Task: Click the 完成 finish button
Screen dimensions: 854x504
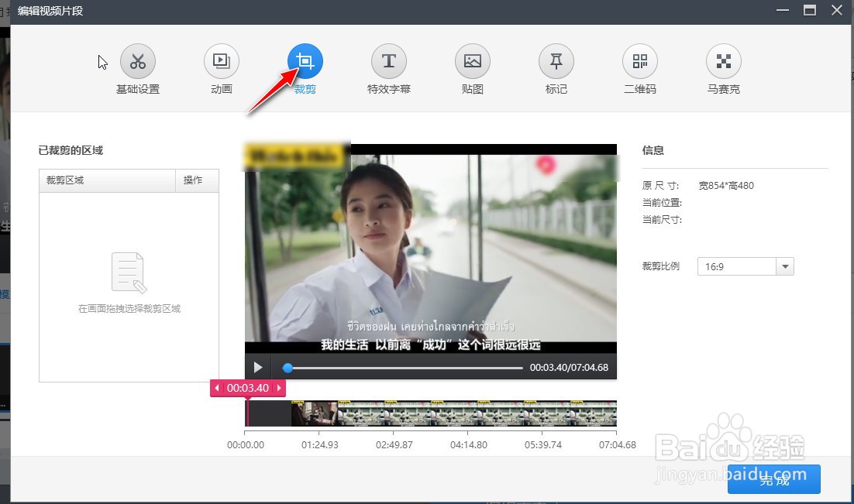Action: pos(774,479)
